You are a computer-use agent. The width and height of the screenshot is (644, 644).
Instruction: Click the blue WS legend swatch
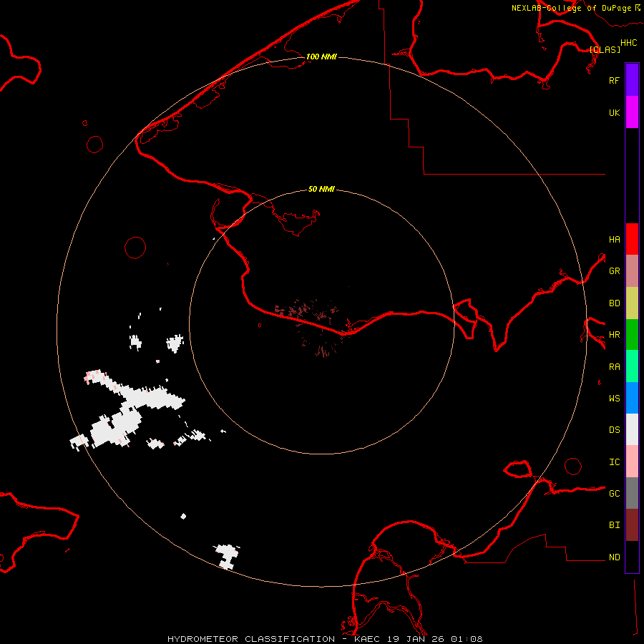click(632, 398)
